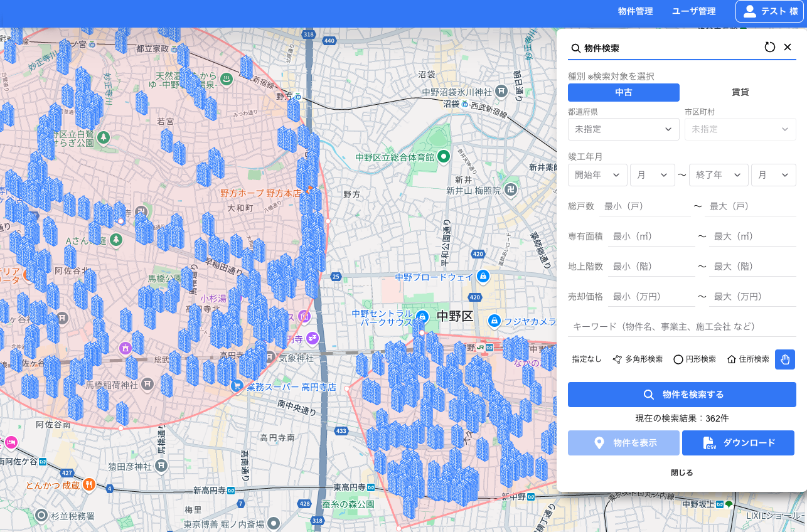807x532 pixels.
Task: Click the 総戸数 最小（戸） field
Action: click(644, 206)
